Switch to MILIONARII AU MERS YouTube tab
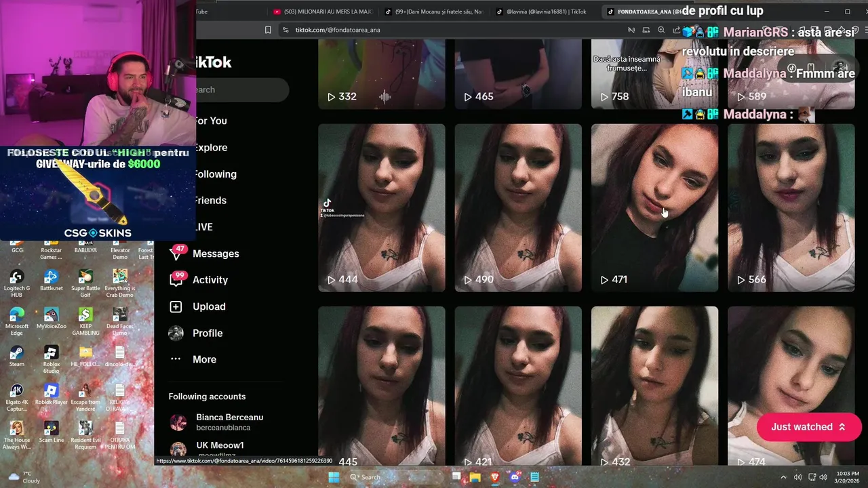This screenshot has width=868, height=488. 322,12
